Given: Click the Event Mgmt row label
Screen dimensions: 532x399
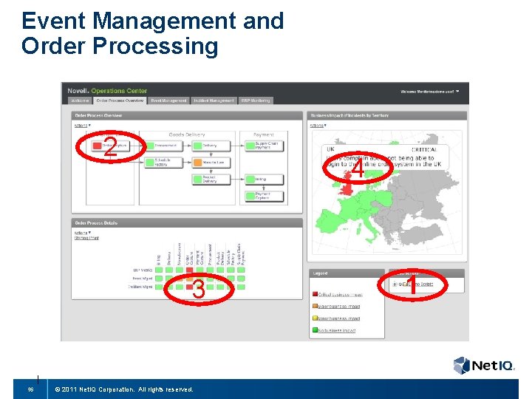Looking at the screenshot, I should (x=143, y=279).
